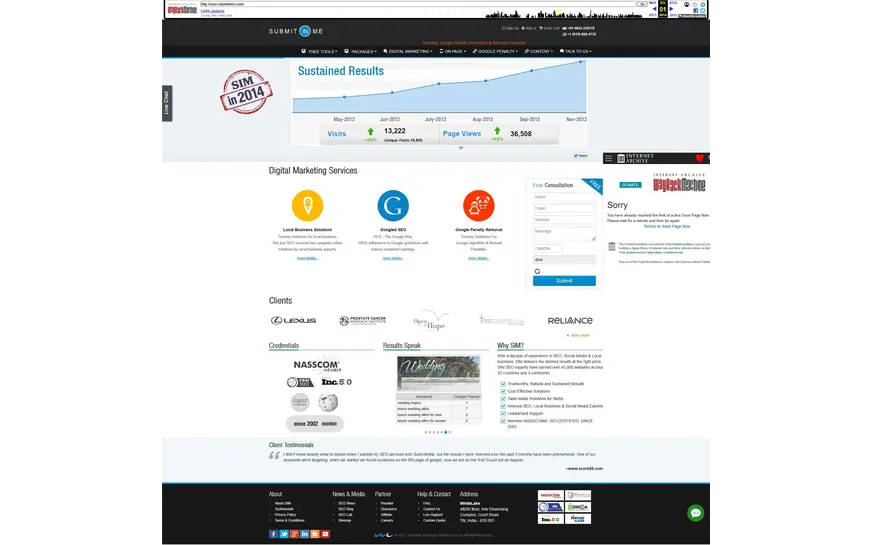Image resolution: width=872 pixels, height=545 pixels.
Task: Open the YouTube footer icon
Action: click(x=325, y=534)
